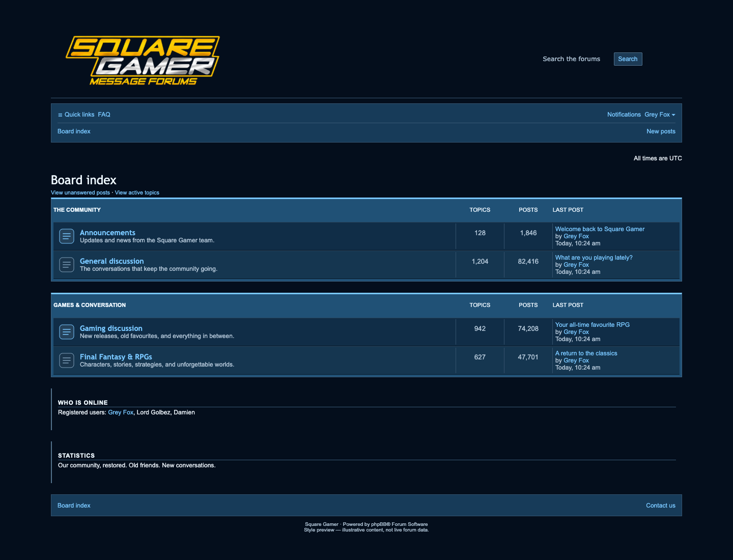This screenshot has height=560, width=733.
Task: Click the Final Fantasy & RPGs forum icon
Action: pos(67,360)
